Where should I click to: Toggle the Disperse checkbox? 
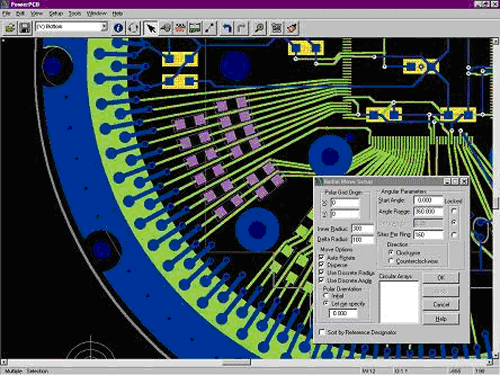pos(322,265)
